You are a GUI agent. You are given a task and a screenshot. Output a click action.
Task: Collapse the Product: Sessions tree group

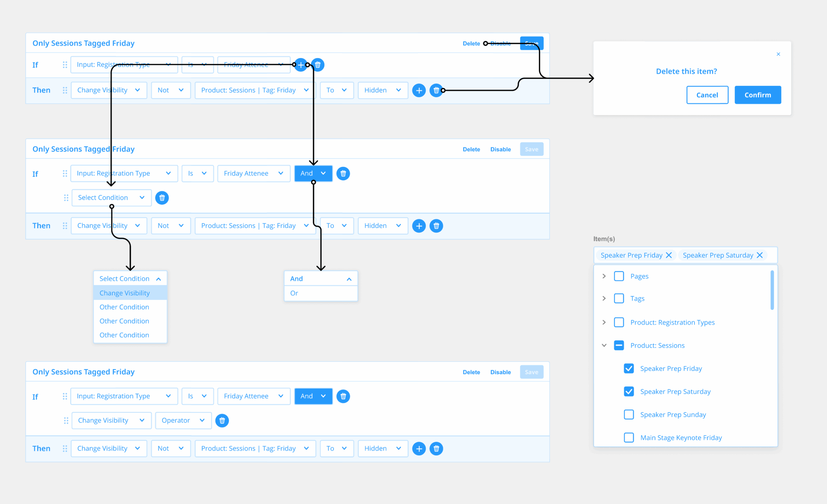pos(604,345)
